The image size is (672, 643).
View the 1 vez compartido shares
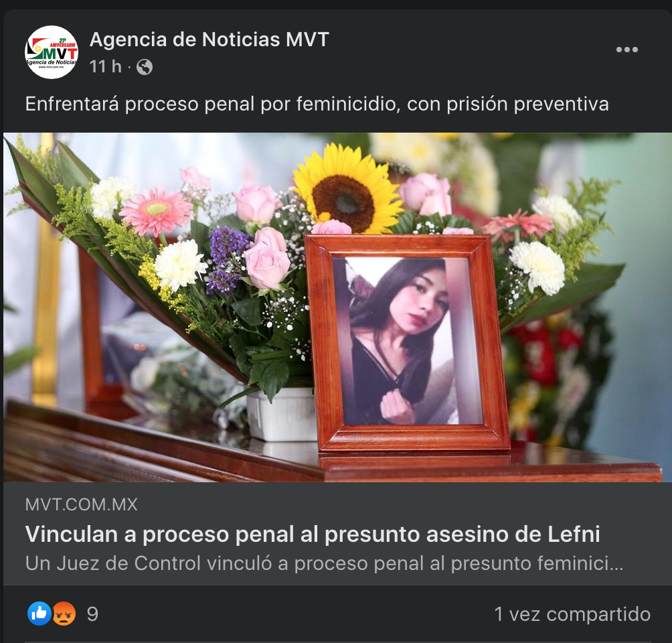[x=572, y=614]
